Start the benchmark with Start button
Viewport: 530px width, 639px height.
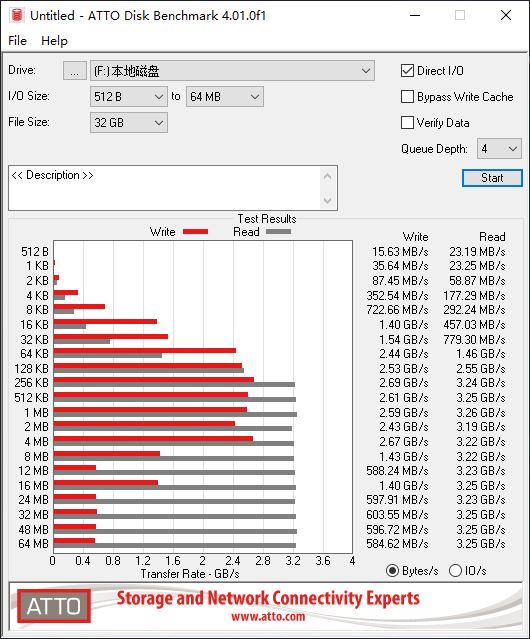(492, 178)
